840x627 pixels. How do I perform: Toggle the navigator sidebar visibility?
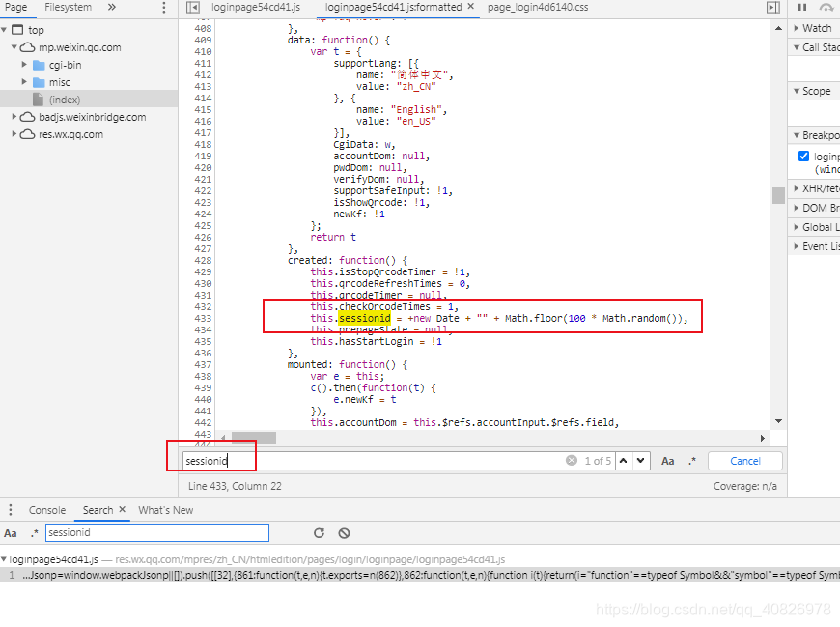pos(193,7)
